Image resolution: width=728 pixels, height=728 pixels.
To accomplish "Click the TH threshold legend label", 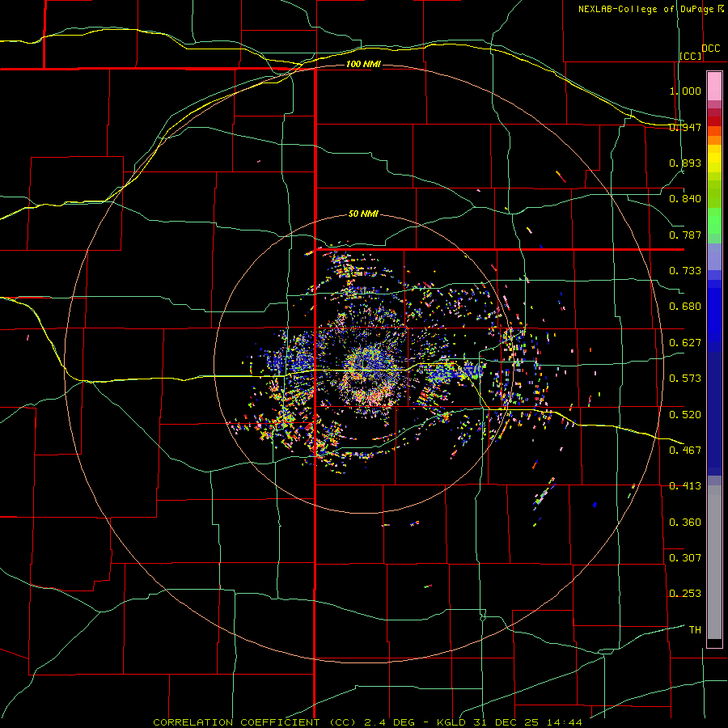I will pos(695,630).
